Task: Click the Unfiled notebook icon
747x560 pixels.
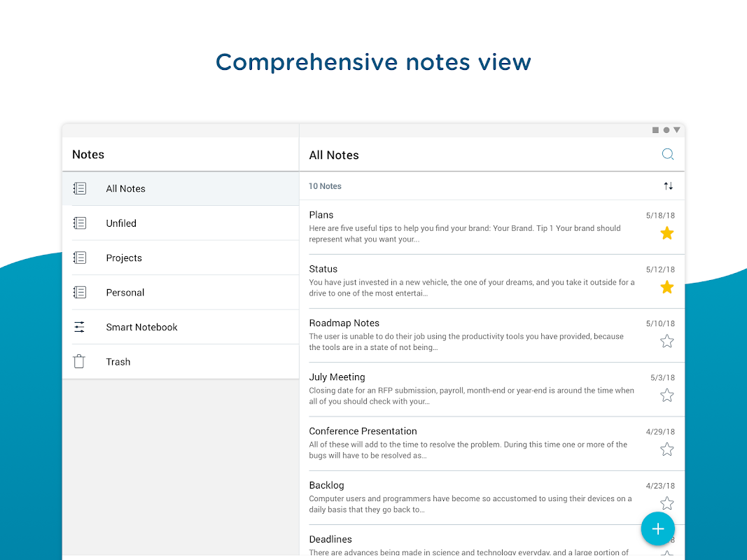Action: 80,223
